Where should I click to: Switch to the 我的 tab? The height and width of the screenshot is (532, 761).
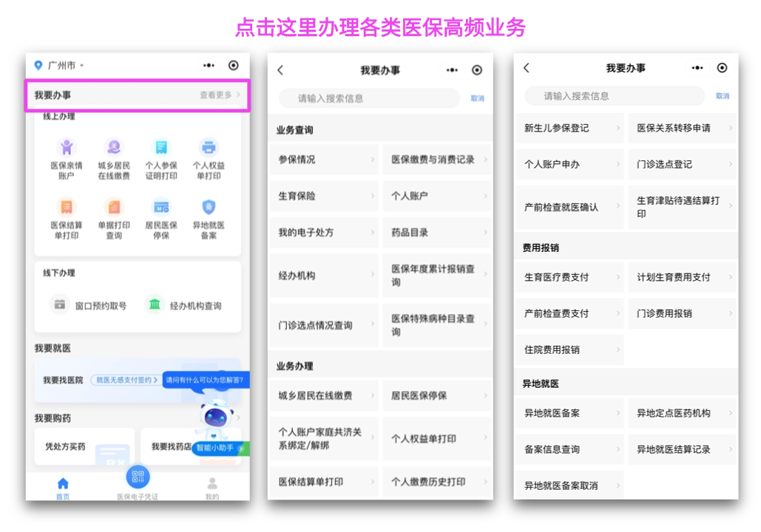[x=212, y=487]
